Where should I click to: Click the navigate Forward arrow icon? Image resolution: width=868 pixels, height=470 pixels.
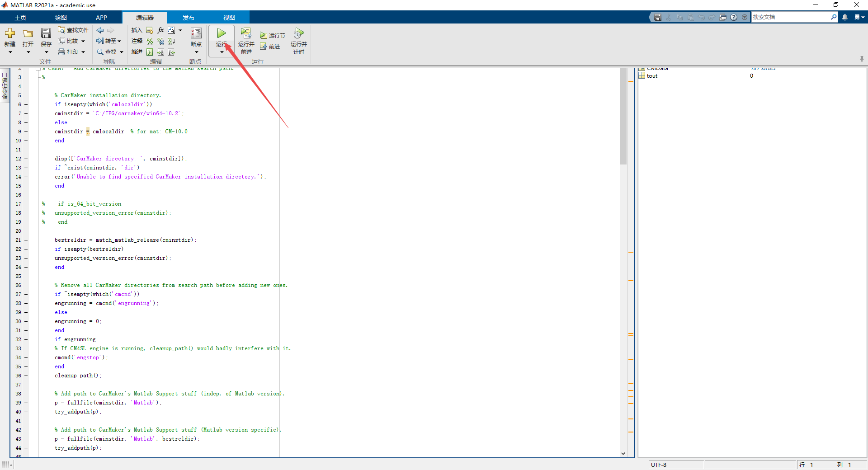coord(111,30)
